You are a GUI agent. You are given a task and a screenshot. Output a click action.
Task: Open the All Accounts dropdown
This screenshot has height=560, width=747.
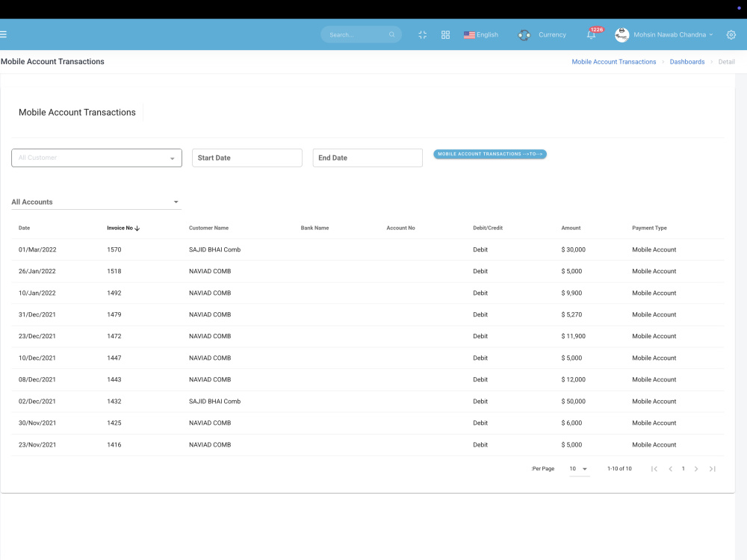click(96, 202)
